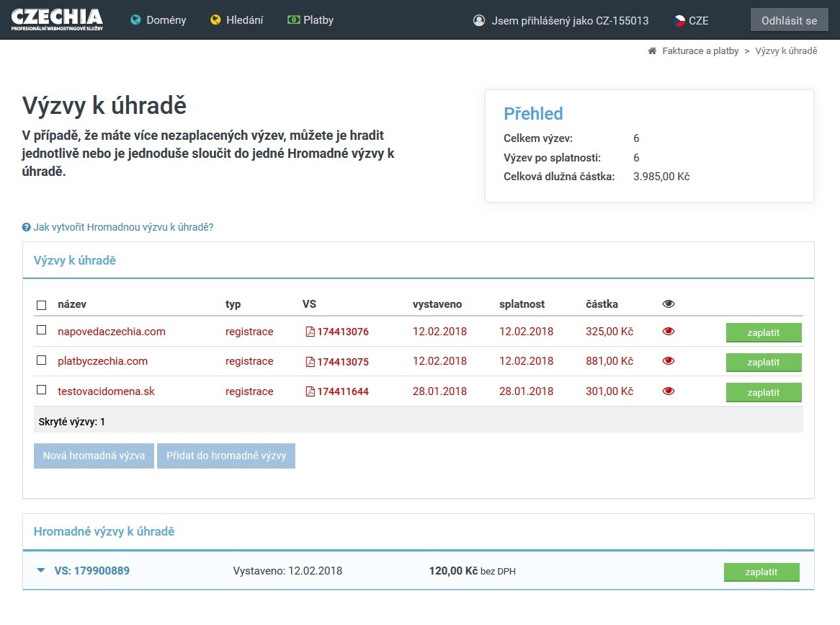Screen dimensions: 840x625
Task: Open PDF icon for invoice 174413075
Action: 310,362
